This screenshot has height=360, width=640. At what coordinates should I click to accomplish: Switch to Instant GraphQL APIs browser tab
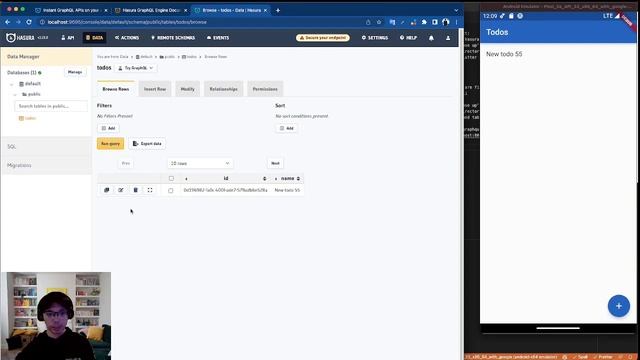pos(71,10)
